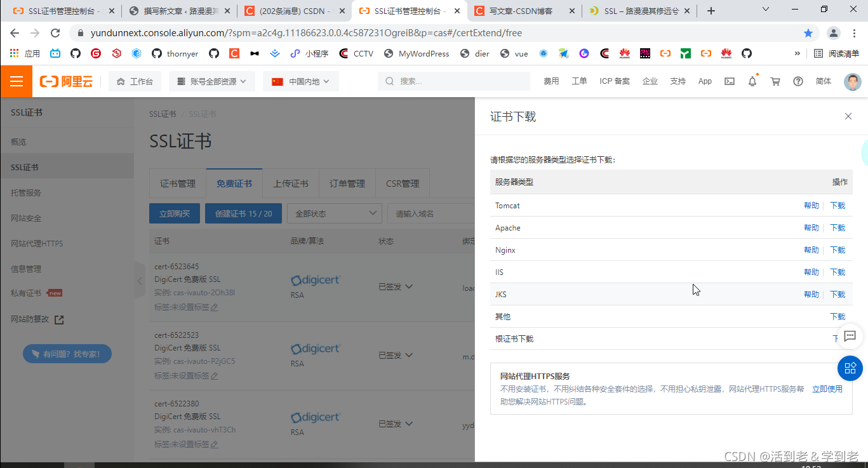Expand 已签发 status for cert-6523645
This screenshot has height=468, width=868.
pos(409,286)
